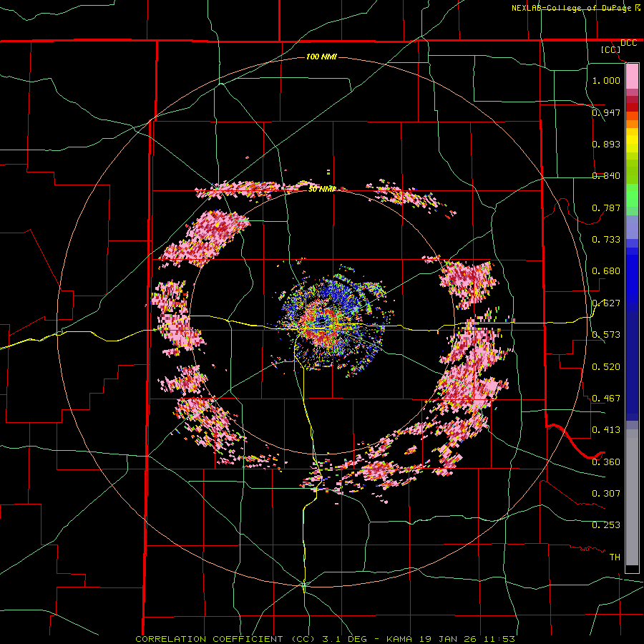Image resolution: width=644 pixels, height=644 pixels.
Task: Click the 0.840 scale value
Action: pyautogui.click(x=606, y=176)
